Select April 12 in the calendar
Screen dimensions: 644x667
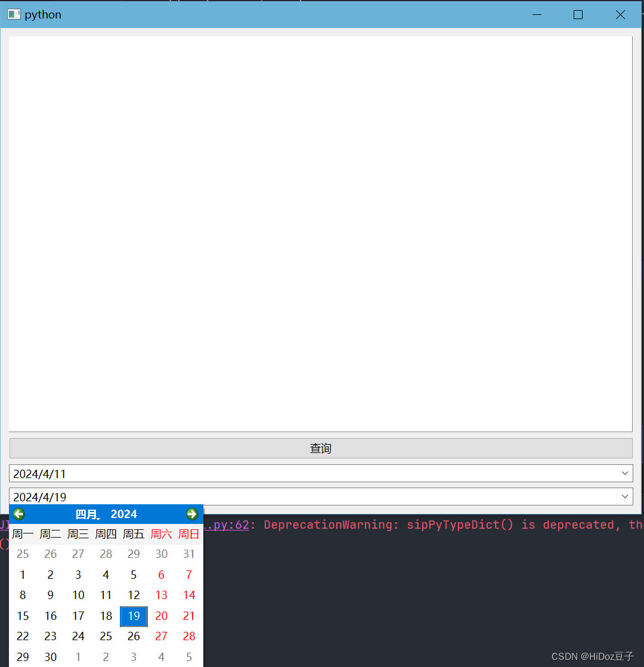[134, 595]
